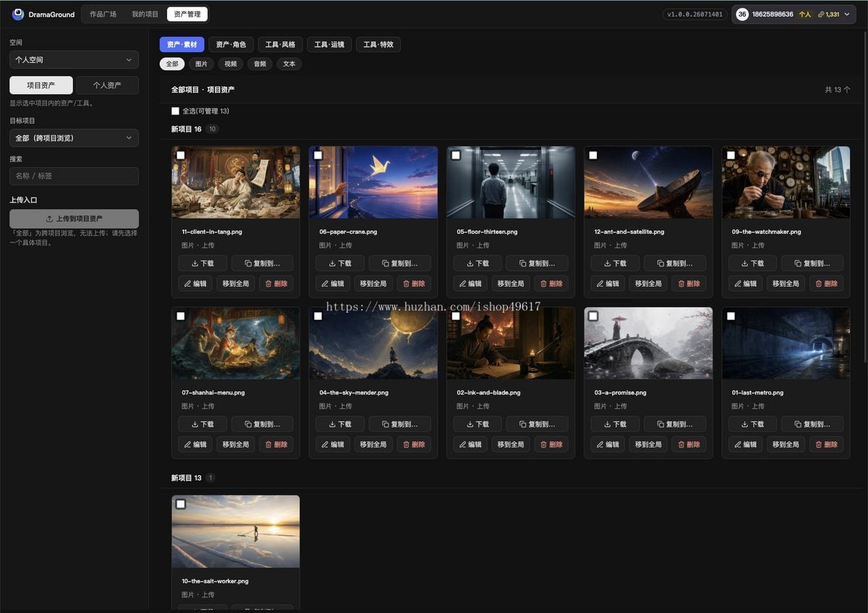
Task: Click the 新项目 16 group heading
Action: pos(187,129)
